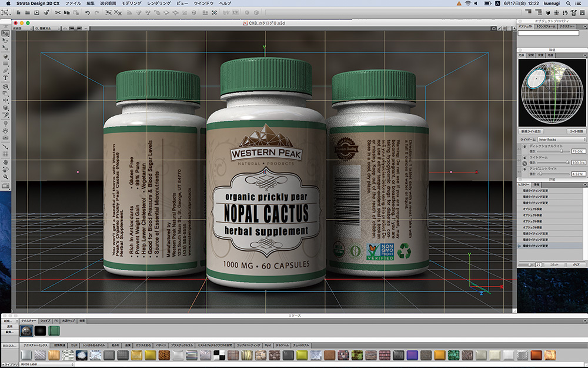588x368 pixels.
Task: Select the black-and-white checker texture thumbnail
Action: [219, 355]
